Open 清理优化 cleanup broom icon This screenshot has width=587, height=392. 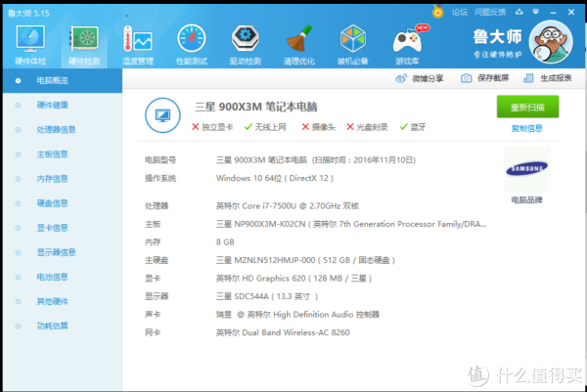(298, 45)
